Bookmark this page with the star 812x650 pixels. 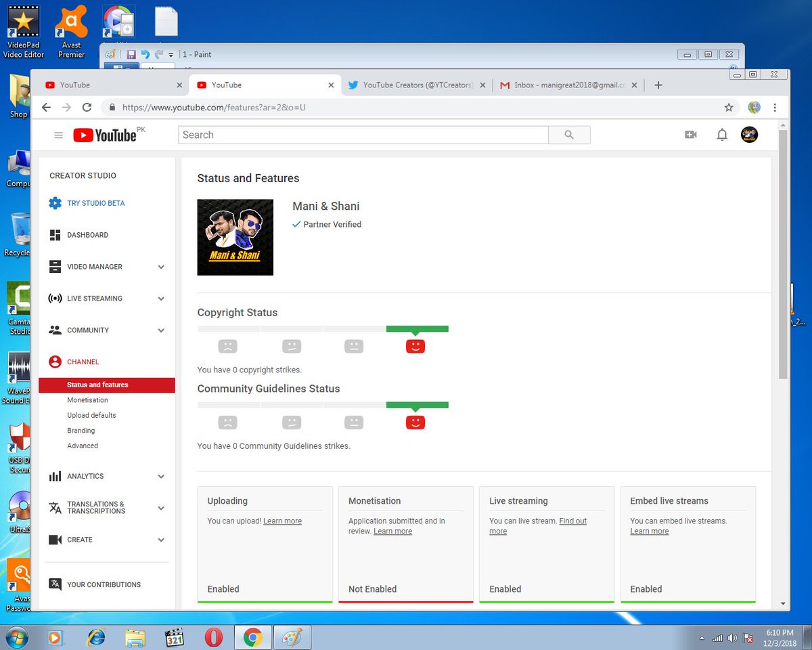point(729,107)
